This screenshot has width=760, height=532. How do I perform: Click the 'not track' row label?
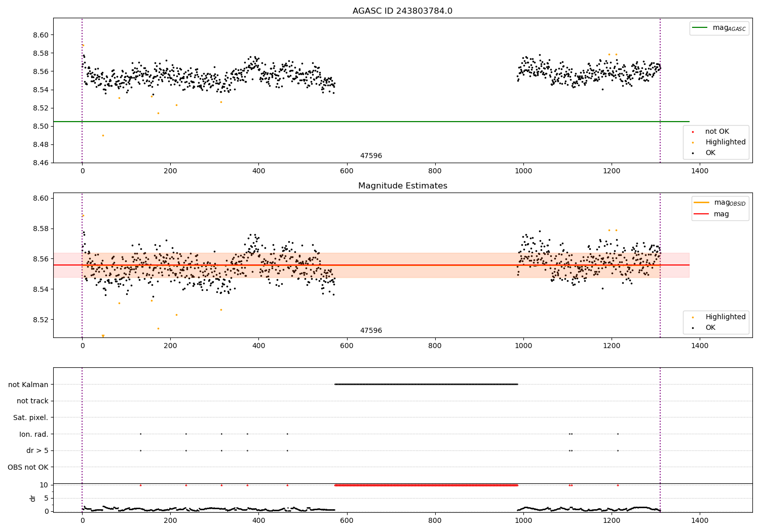32,401
